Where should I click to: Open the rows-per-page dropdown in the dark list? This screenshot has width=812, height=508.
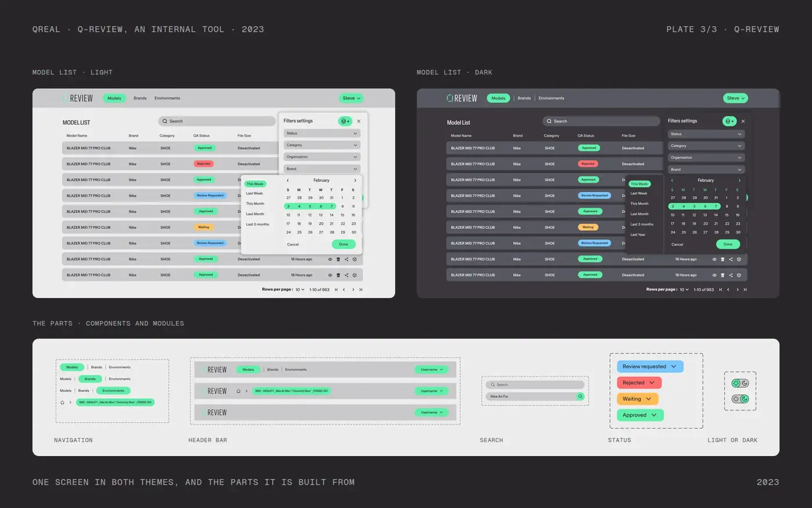coord(684,290)
